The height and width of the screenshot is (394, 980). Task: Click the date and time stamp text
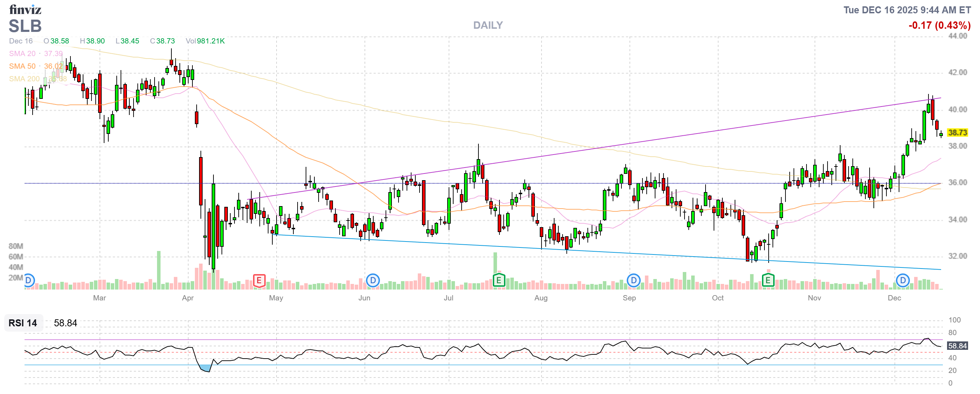coord(907,10)
